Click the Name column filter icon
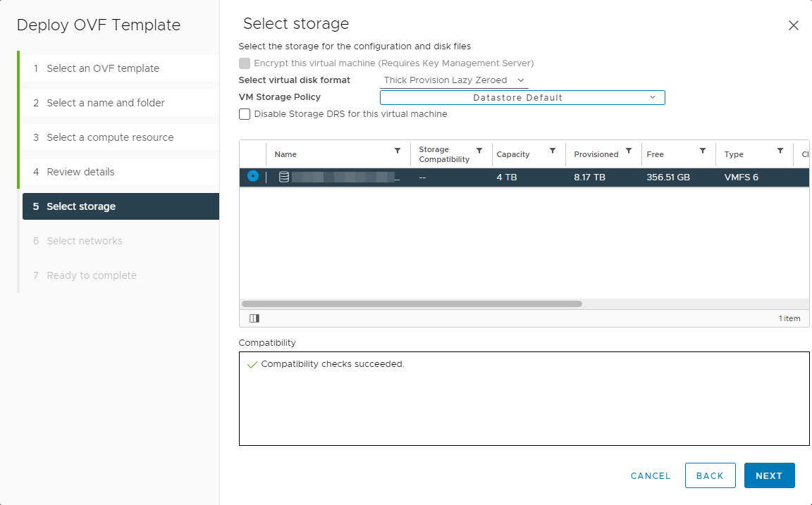 coord(398,151)
